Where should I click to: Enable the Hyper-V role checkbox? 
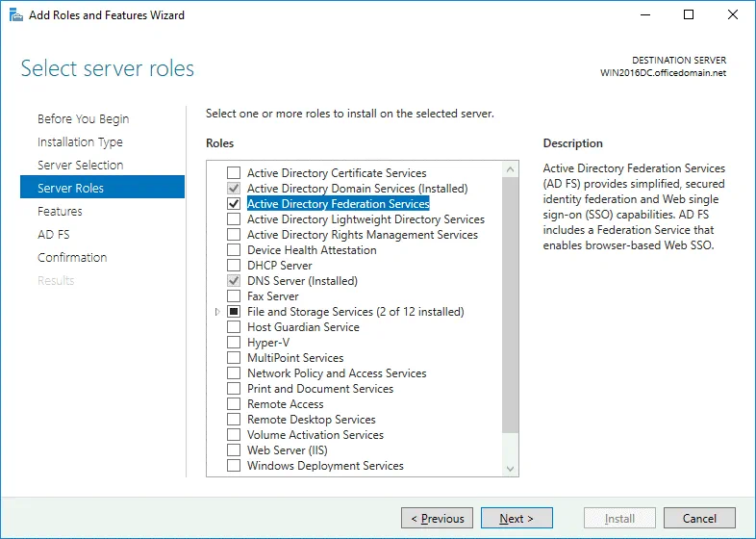(234, 343)
